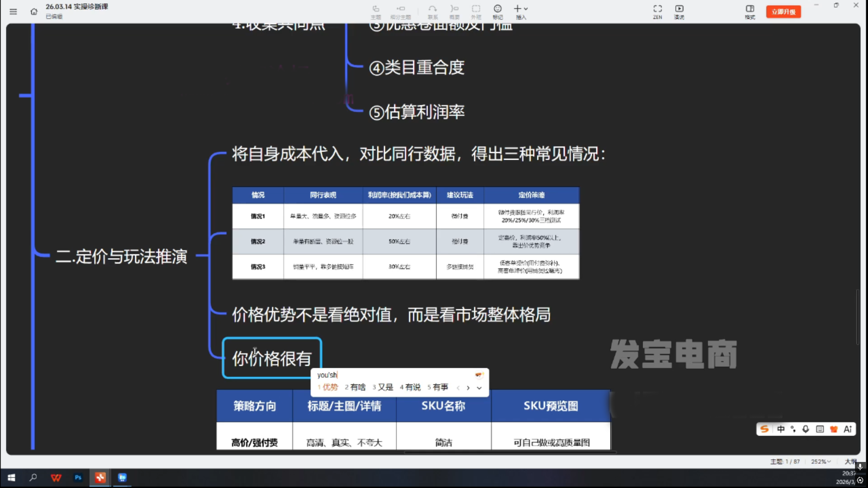The width and height of the screenshot is (868, 488).
Task: Open Photoshop from the Windows taskbar
Action: (78, 478)
